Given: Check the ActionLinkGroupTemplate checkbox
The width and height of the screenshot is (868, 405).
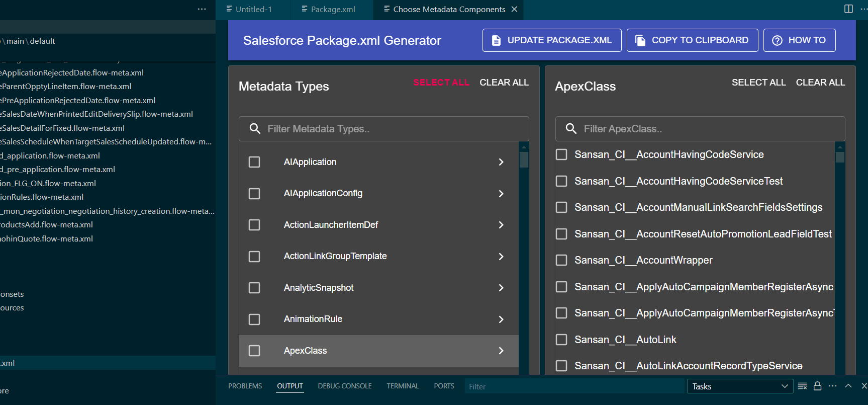Looking at the screenshot, I should pos(254,257).
